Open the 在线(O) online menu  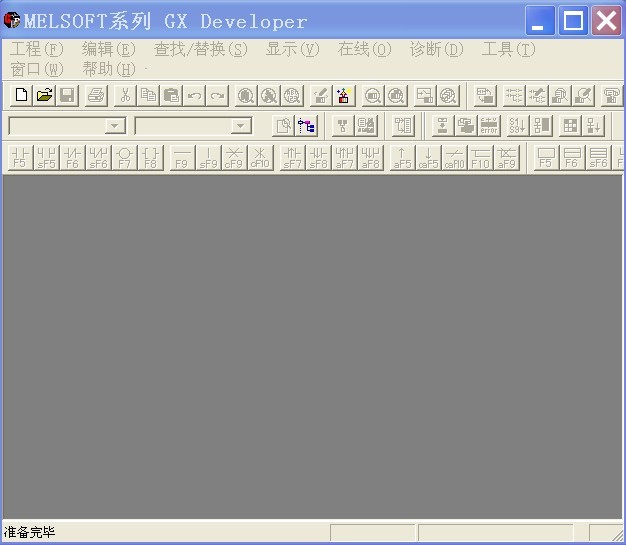click(x=364, y=49)
